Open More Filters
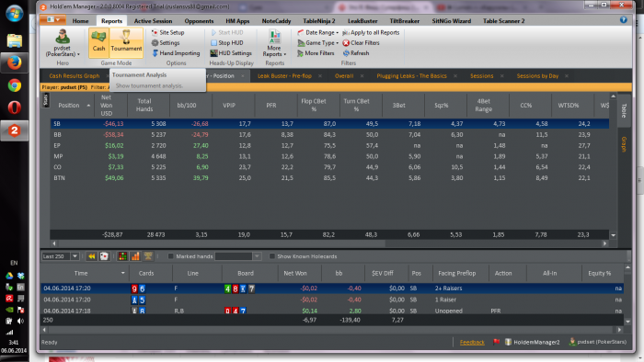Image resolution: width=644 pixels, height=362 pixels. tap(316, 53)
